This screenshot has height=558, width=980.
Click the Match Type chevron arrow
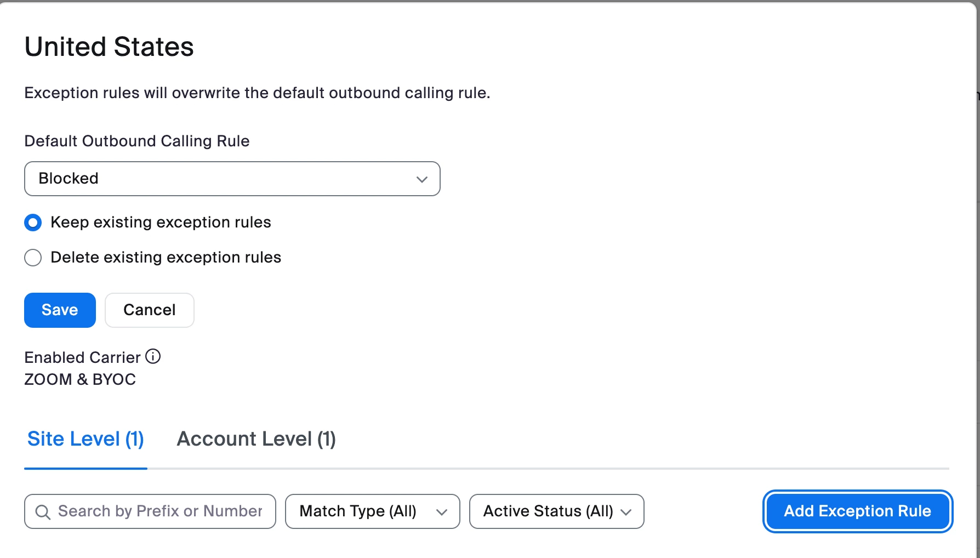coord(442,512)
